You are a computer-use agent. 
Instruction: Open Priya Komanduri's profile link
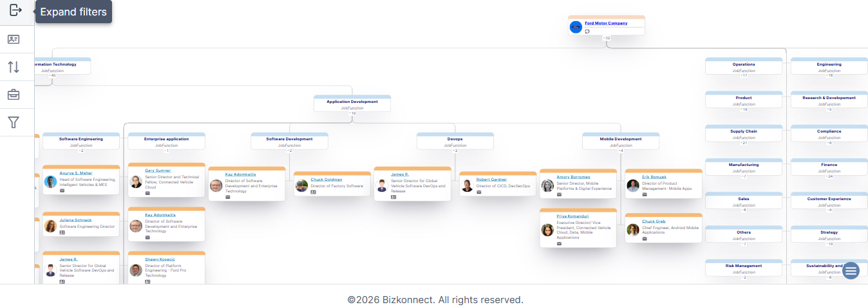(572, 216)
